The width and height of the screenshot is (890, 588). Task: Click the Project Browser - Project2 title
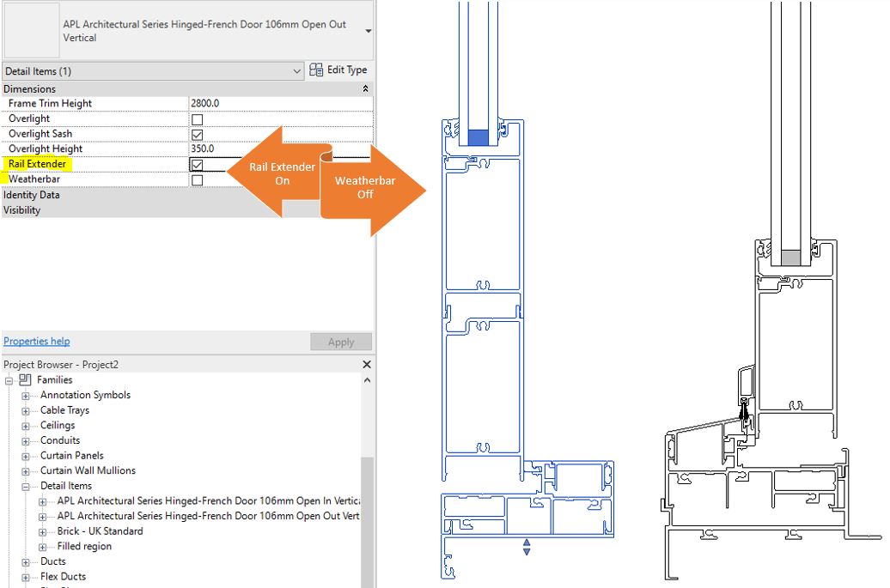coord(61,365)
